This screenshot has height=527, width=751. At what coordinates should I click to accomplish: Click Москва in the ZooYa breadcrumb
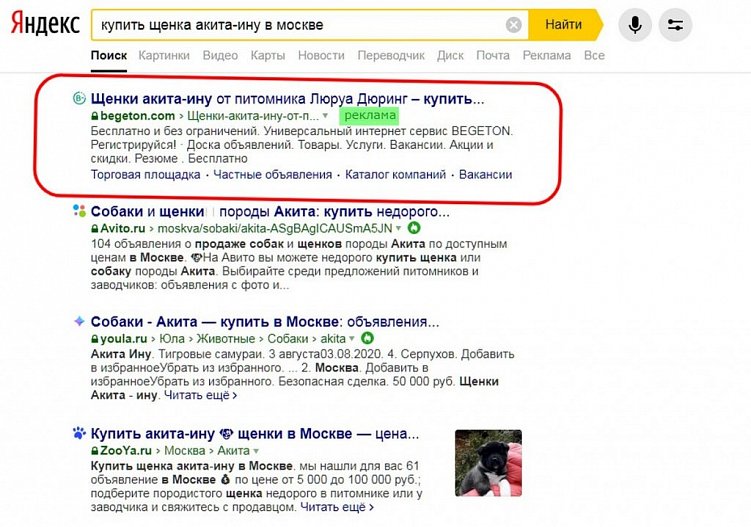tap(184, 451)
